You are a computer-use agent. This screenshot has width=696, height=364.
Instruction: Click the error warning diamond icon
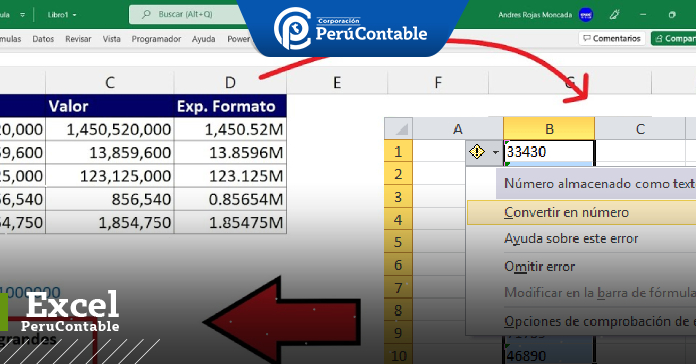(x=477, y=152)
